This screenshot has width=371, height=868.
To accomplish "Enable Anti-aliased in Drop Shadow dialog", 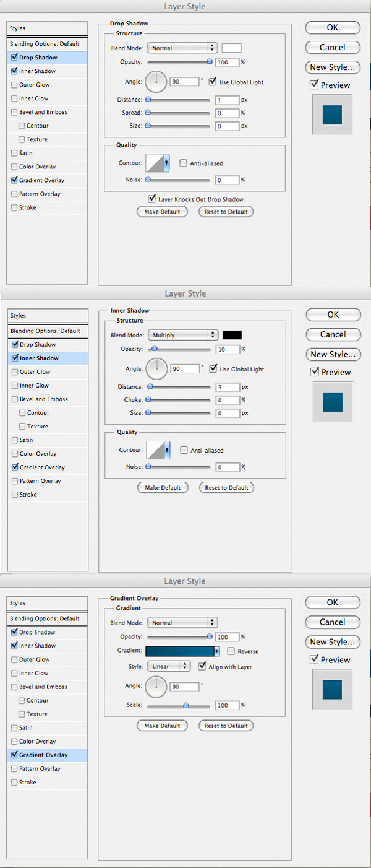I will click(184, 163).
